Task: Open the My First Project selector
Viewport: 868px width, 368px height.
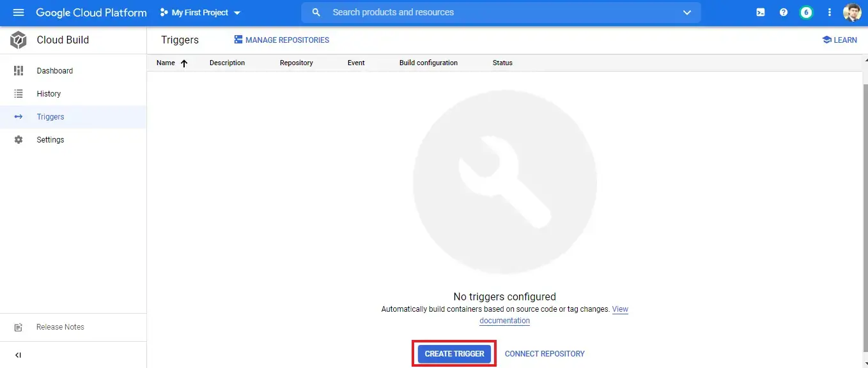Action: click(200, 12)
